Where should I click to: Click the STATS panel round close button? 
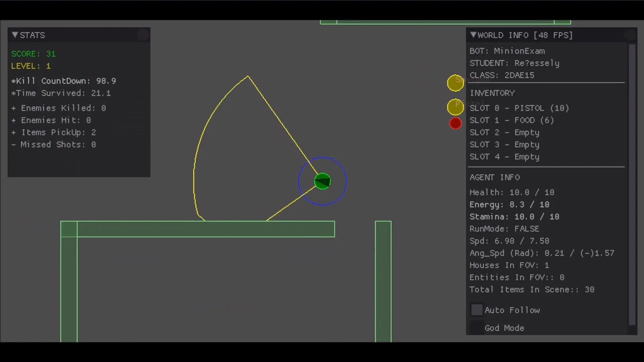[143, 35]
